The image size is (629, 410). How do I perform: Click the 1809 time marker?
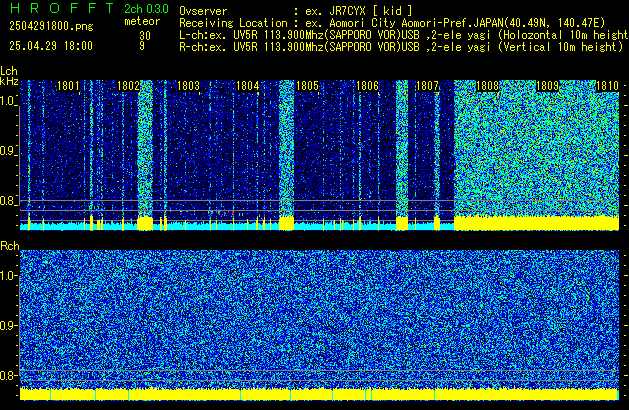coord(547,86)
